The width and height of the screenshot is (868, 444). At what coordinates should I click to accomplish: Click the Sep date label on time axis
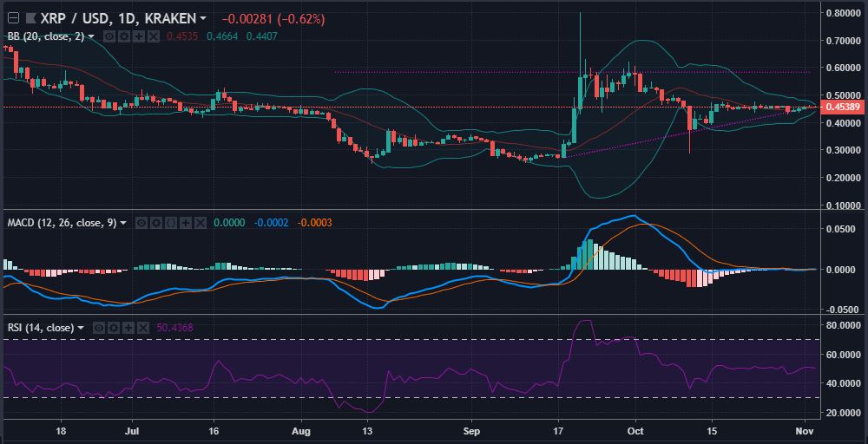tap(471, 430)
